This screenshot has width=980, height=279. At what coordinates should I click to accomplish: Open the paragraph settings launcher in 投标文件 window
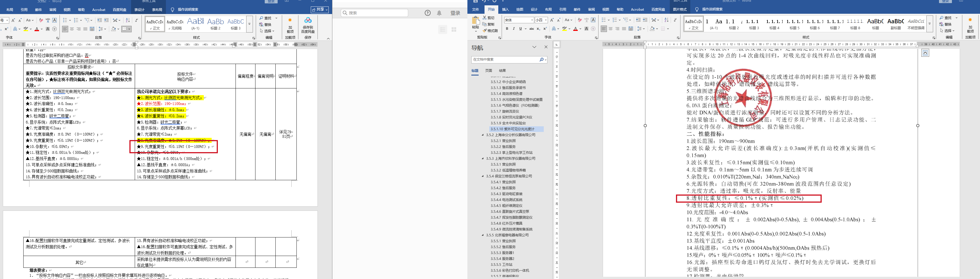(x=678, y=38)
